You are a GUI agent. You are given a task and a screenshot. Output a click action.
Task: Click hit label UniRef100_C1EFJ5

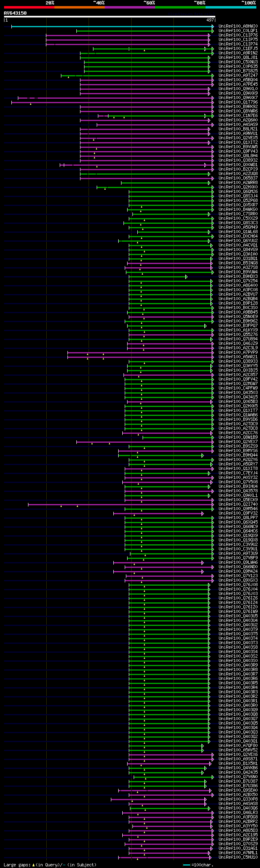point(238,49)
